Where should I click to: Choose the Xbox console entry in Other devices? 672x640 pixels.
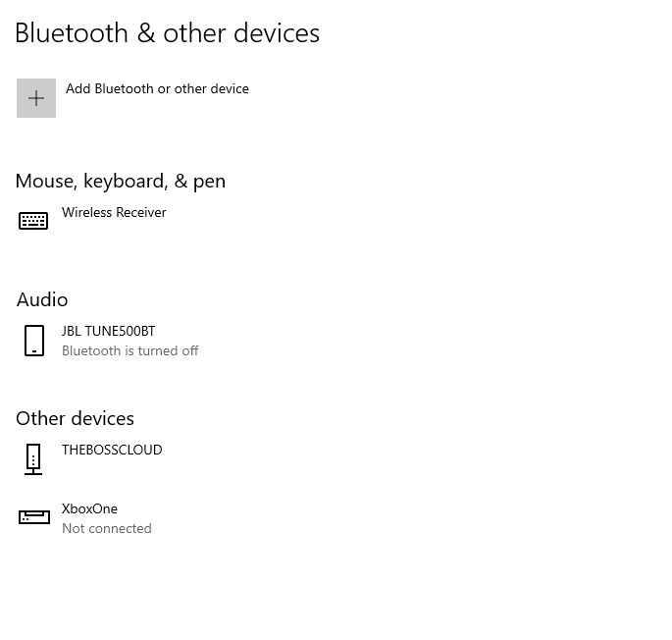click(x=90, y=517)
